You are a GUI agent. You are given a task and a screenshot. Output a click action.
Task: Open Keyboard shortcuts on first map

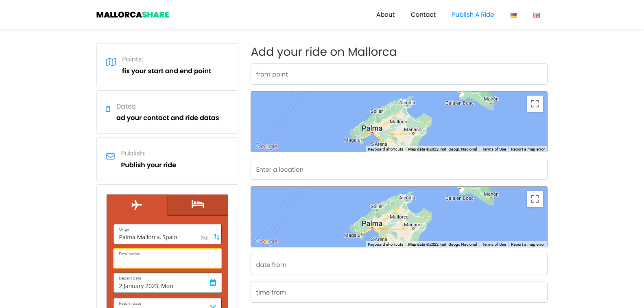point(386,149)
